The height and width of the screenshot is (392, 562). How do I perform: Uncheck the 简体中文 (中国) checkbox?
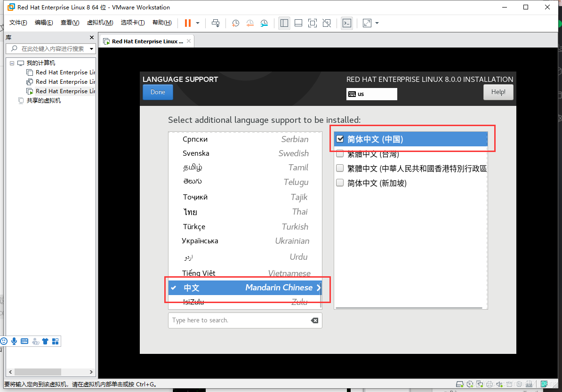tap(340, 139)
